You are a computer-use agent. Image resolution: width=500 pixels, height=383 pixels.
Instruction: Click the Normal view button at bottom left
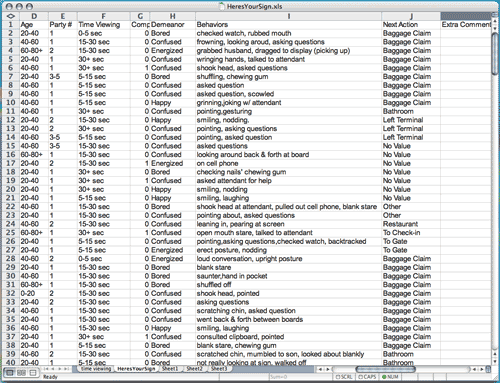pyautogui.click(x=10, y=373)
